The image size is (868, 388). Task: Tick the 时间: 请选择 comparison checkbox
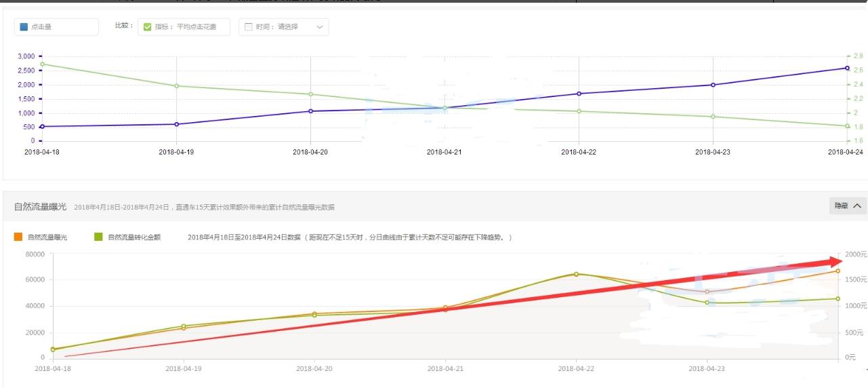(248, 27)
